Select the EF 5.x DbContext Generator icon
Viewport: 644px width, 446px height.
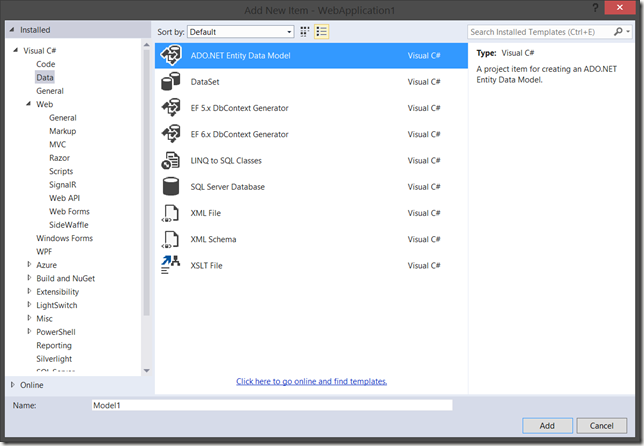(x=171, y=108)
